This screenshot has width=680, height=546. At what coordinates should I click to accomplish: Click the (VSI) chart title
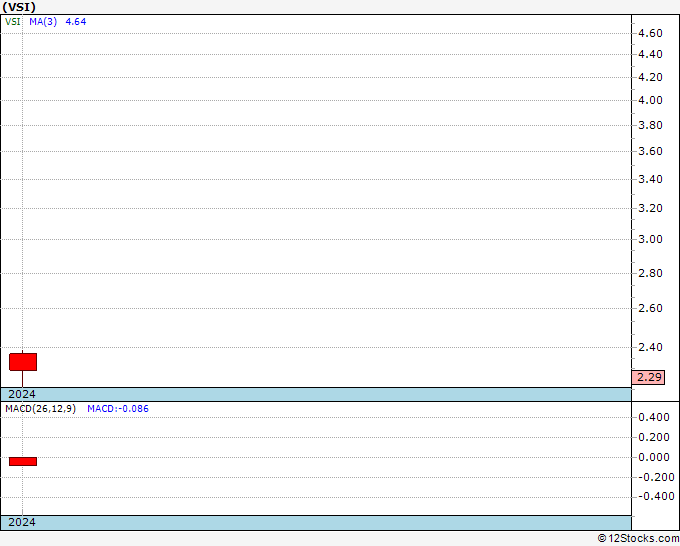[19, 7]
